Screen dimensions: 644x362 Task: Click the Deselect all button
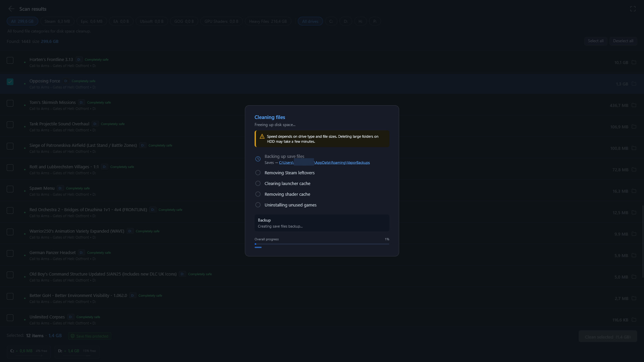[x=623, y=41]
